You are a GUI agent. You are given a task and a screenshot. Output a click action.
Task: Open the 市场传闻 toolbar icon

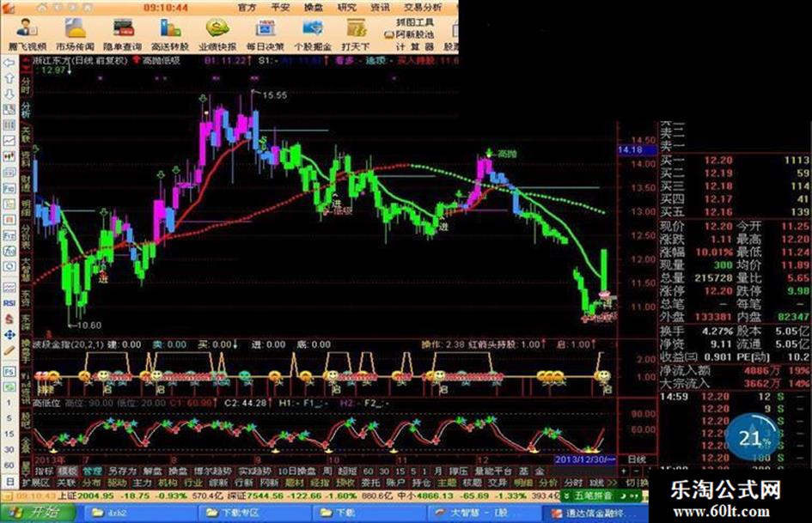[75, 34]
